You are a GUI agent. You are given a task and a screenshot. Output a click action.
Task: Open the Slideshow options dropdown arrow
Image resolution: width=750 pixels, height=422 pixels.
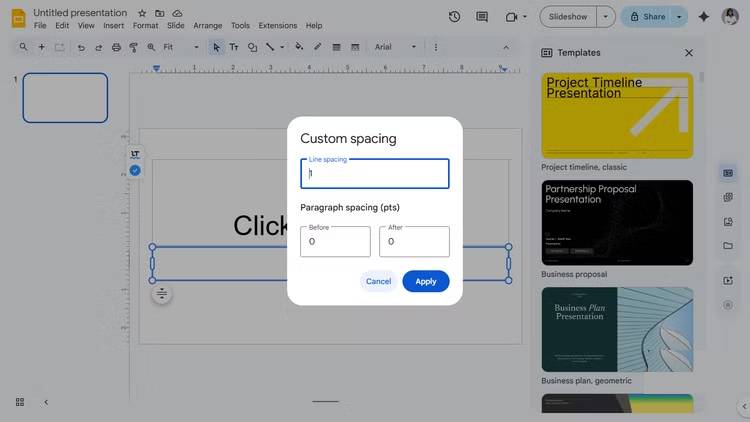(x=606, y=17)
